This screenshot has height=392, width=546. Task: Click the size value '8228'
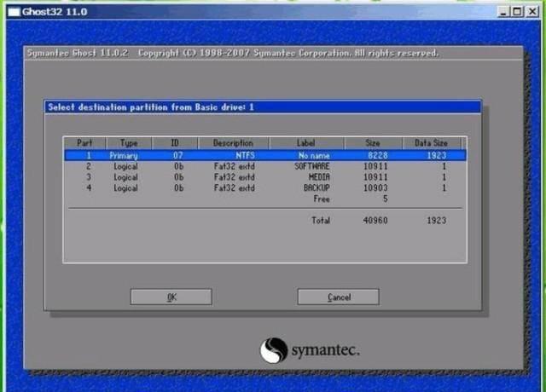(378, 155)
